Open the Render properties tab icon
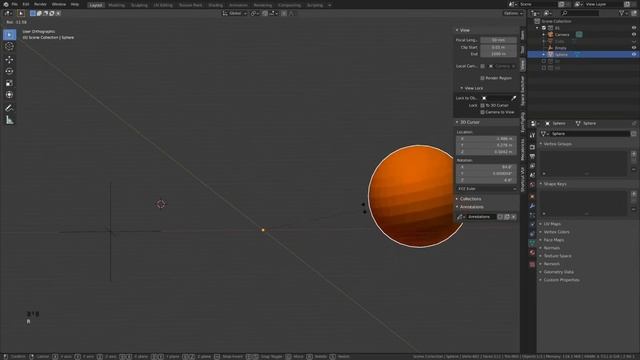 click(x=532, y=147)
